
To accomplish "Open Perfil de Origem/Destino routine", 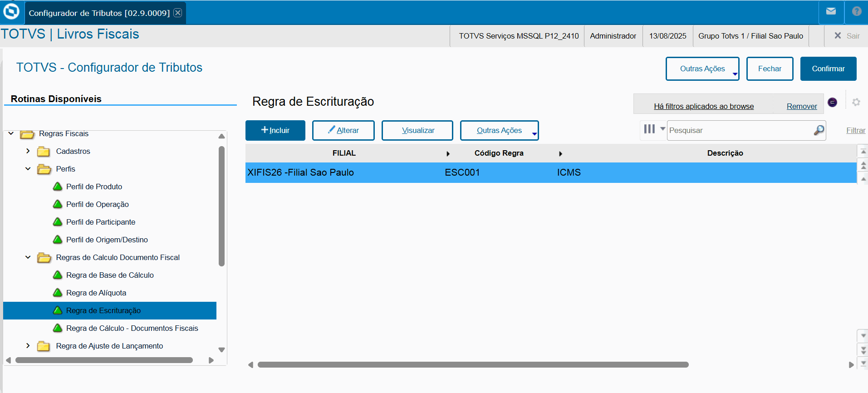I will pos(107,240).
